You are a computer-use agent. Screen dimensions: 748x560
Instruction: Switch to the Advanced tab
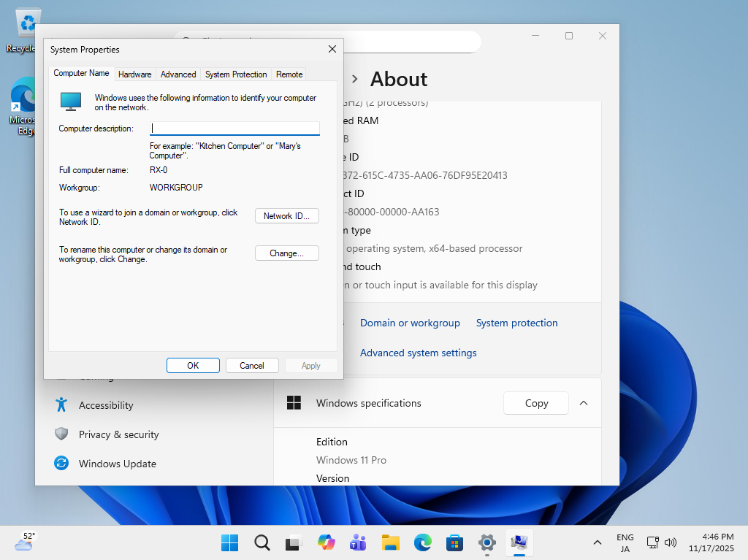178,74
